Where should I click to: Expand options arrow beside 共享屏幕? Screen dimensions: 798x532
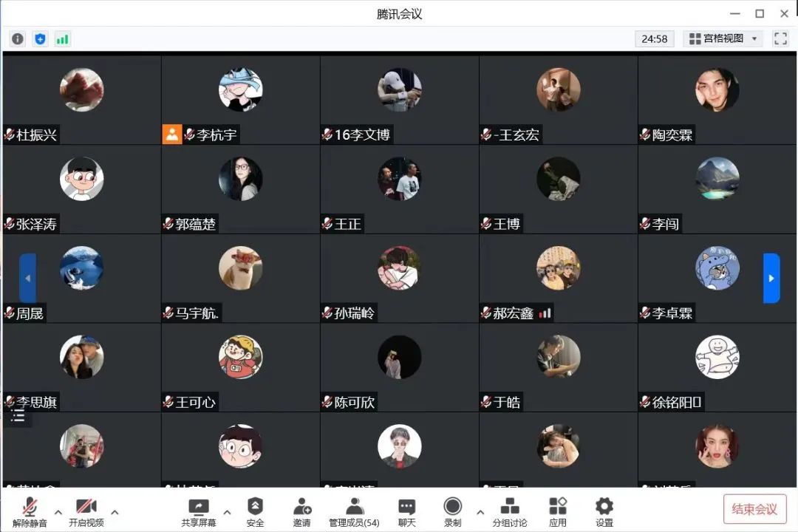click(x=227, y=511)
